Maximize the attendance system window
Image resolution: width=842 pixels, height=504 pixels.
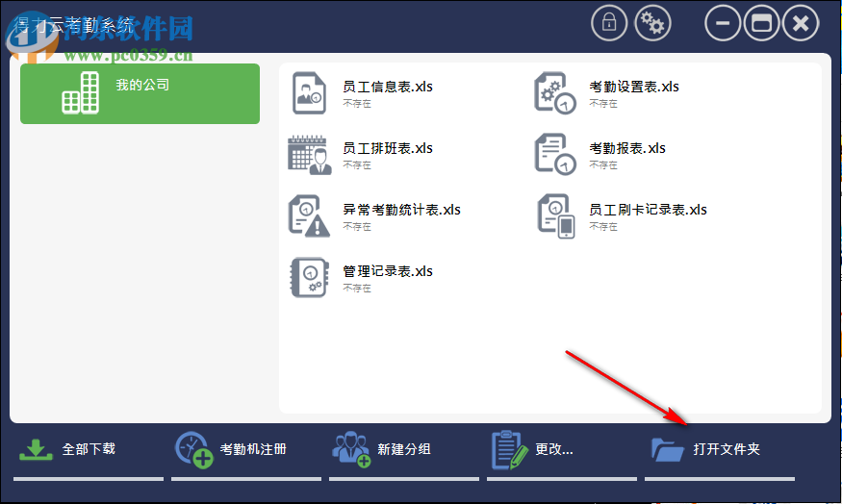pyautogui.click(x=761, y=23)
